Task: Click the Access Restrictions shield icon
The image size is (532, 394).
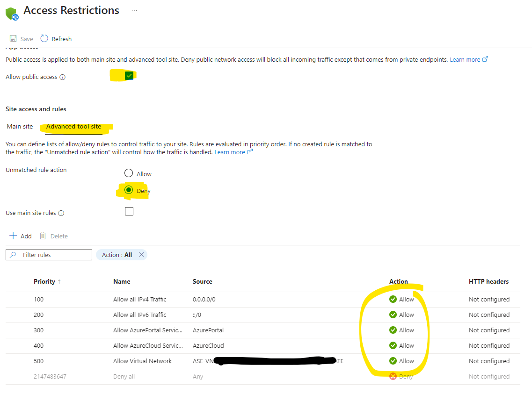Action: 12,14
